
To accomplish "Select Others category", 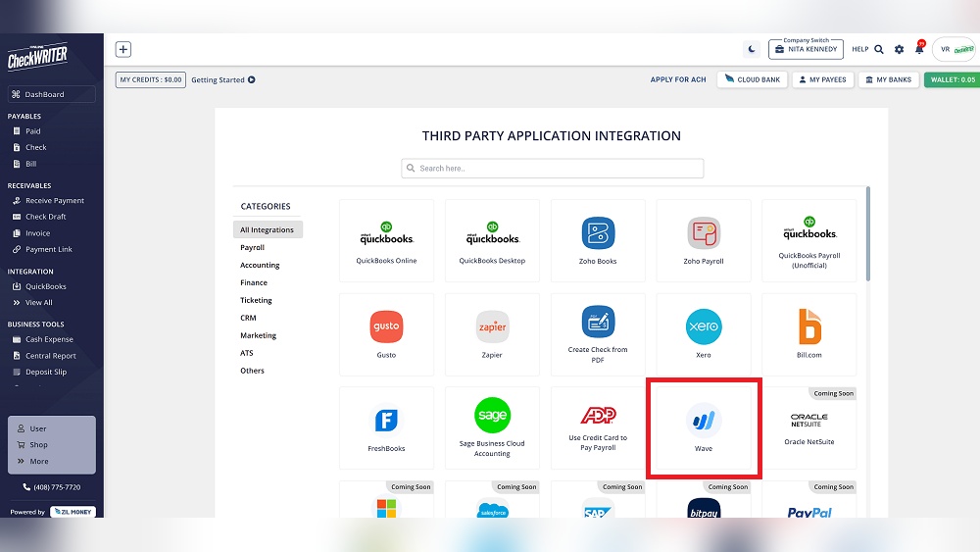I will 253,371.
